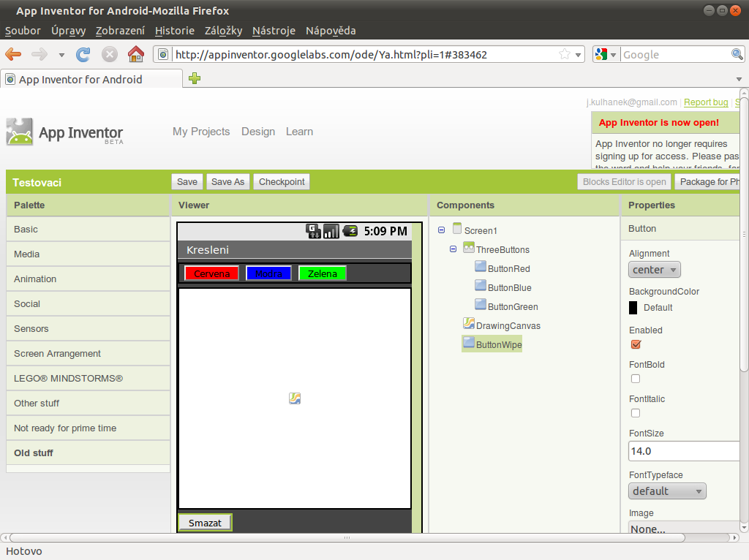The width and height of the screenshot is (749, 560).
Task: Open the Nápověda menu
Action: (x=331, y=31)
